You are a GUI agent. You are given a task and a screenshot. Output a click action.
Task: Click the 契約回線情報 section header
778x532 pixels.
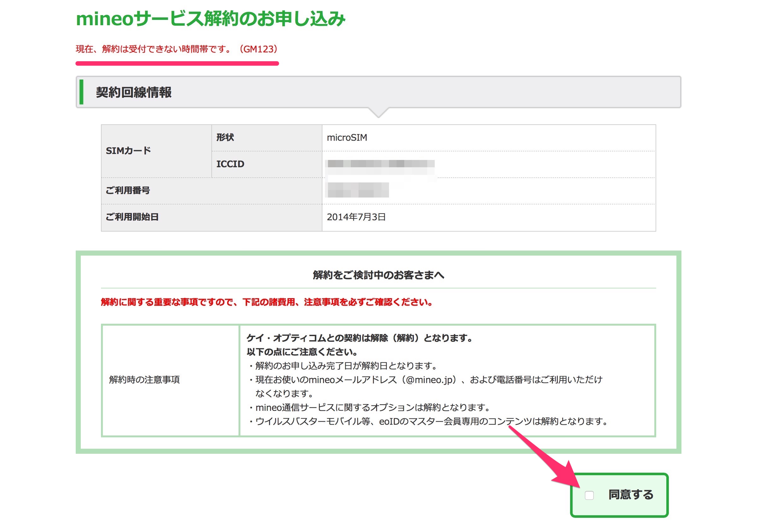pos(378,92)
